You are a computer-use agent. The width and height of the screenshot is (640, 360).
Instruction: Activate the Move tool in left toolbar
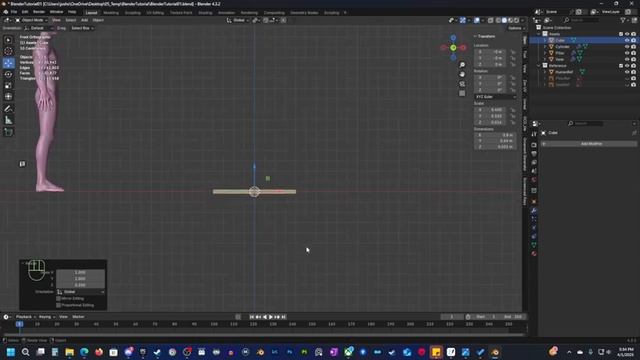(8, 63)
